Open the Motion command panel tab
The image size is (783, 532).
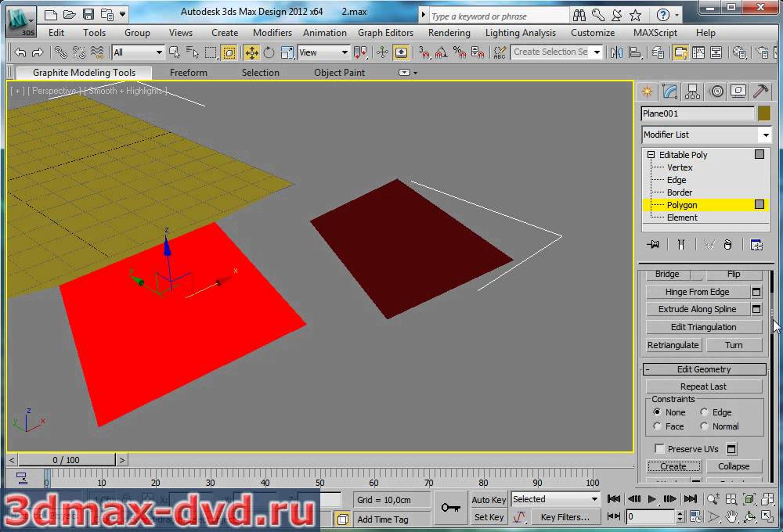tap(716, 92)
